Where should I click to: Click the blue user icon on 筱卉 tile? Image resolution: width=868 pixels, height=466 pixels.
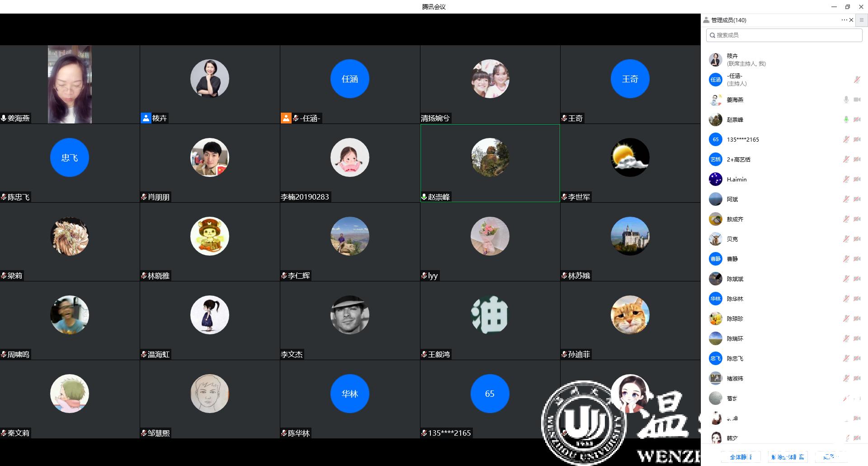(x=146, y=118)
